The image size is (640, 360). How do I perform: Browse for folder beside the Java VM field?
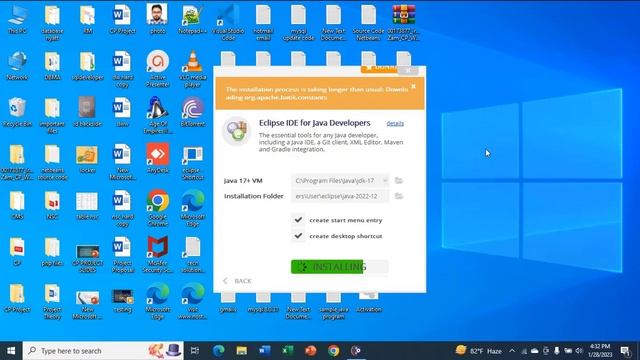tap(399, 180)
